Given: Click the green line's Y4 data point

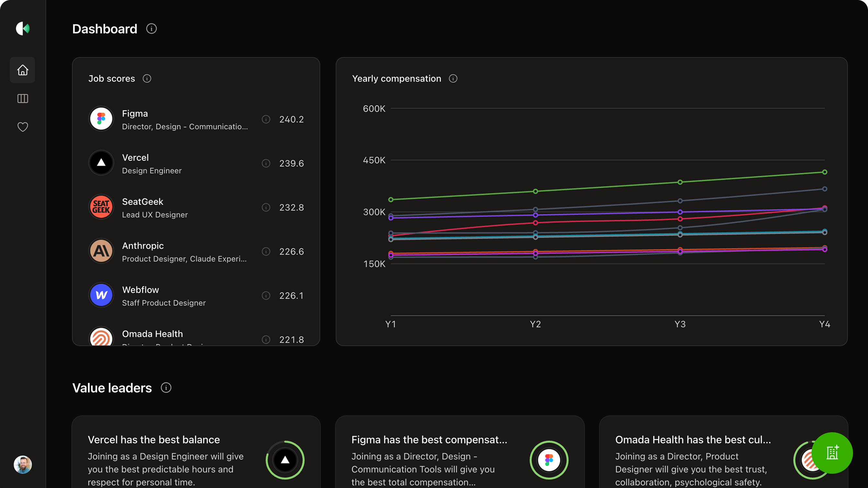Looking at the screenshot, I should click(x=825, y=172).
